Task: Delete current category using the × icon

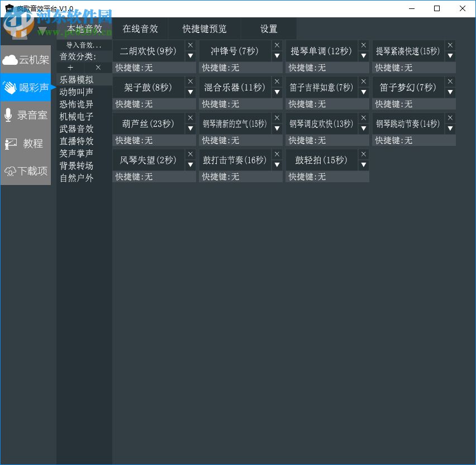Action: 98,67
